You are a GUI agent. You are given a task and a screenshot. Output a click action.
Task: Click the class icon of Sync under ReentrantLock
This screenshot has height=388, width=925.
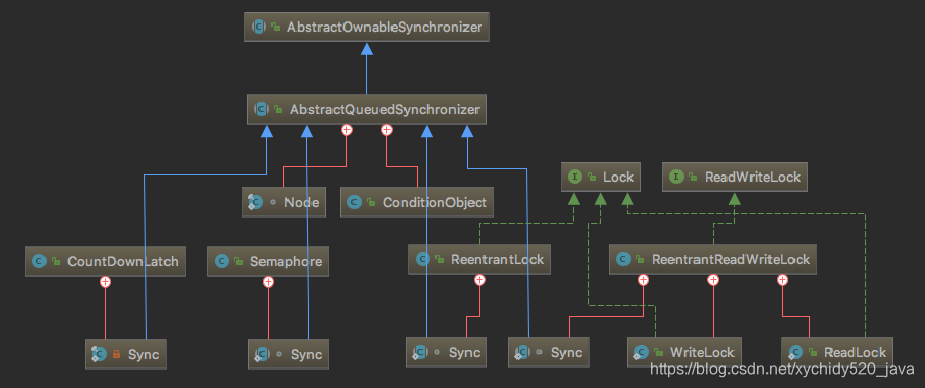[419, 353]
